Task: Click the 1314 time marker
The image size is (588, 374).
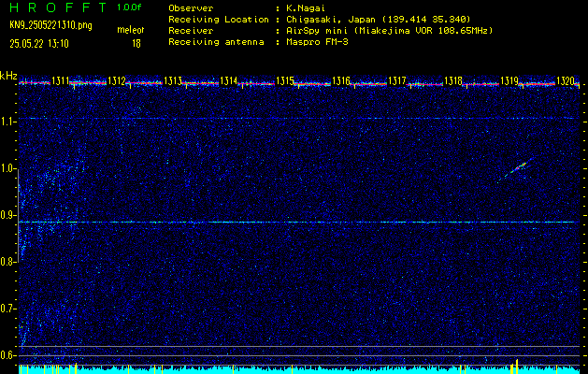Action: click(228, 80)
